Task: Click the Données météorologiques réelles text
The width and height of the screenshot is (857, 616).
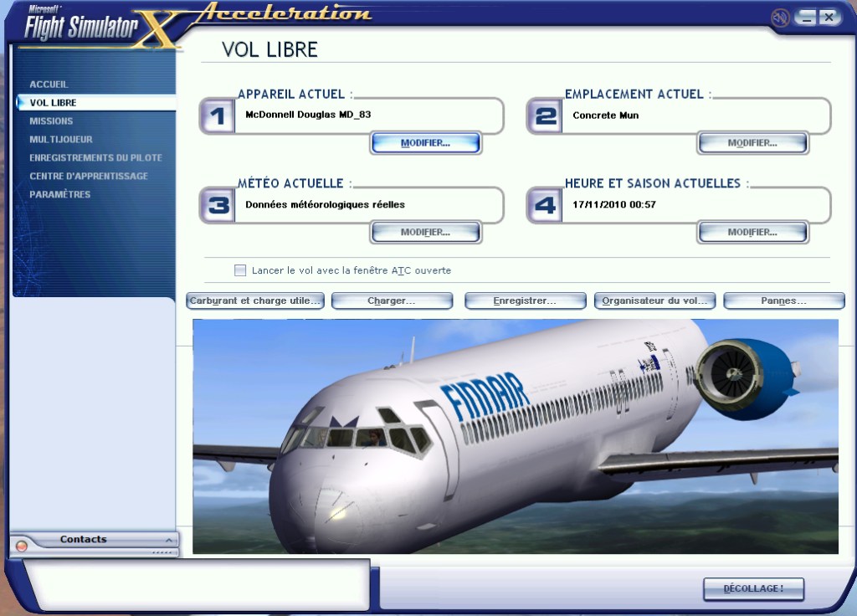Action: click(x=326, y=204)
